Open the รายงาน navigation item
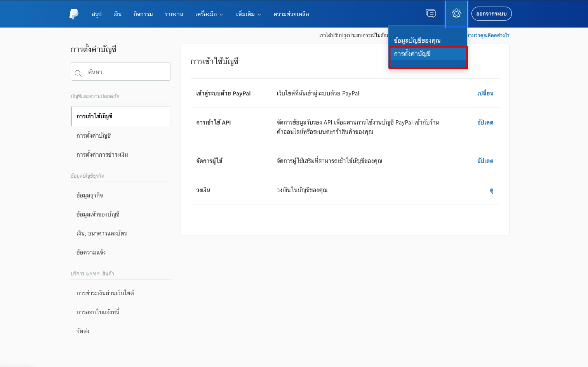588x367 pixels. [174, 14]
